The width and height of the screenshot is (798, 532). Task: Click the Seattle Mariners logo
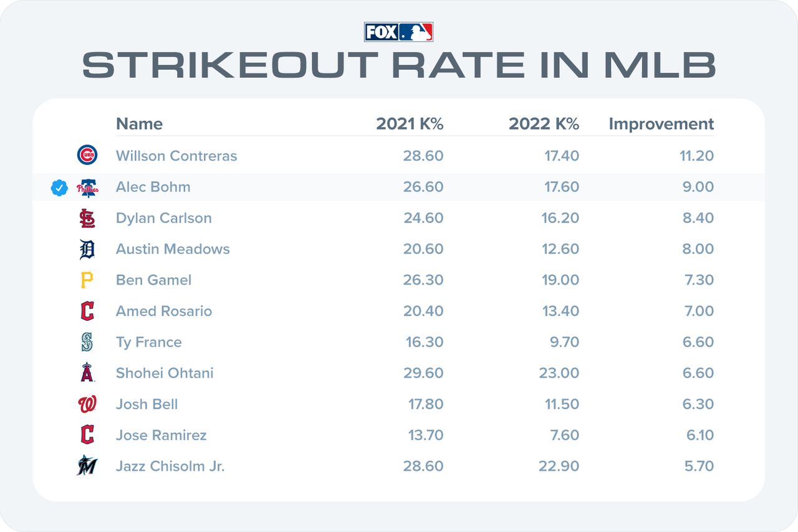click(87, 342)
